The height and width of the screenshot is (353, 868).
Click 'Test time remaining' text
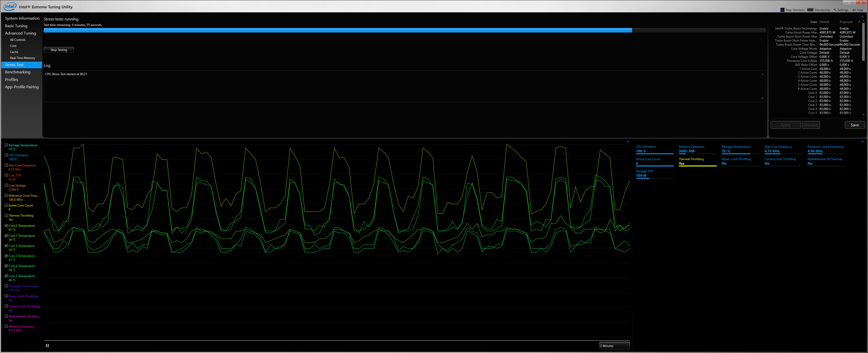73,25
